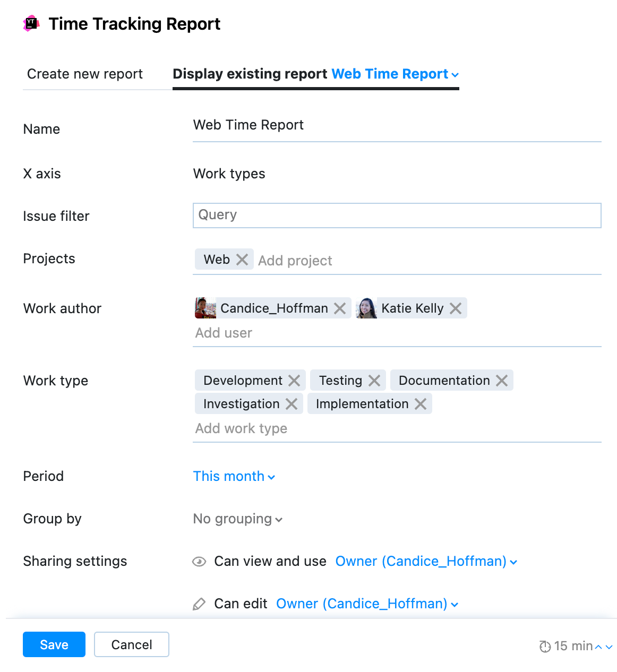Image resolution: width=617 pixels, height=672 pixels.
Task: Click the timer icon next to 15 min
Action: [544, 646]
